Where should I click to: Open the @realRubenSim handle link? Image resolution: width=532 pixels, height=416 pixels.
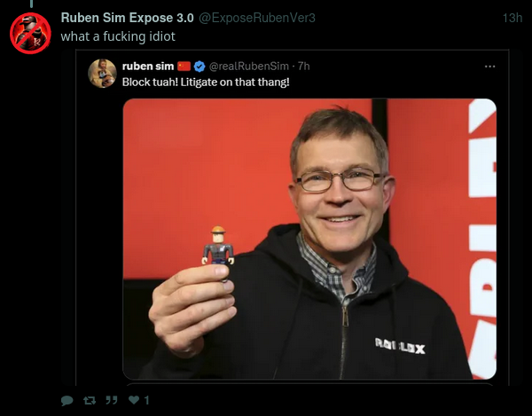248,66
